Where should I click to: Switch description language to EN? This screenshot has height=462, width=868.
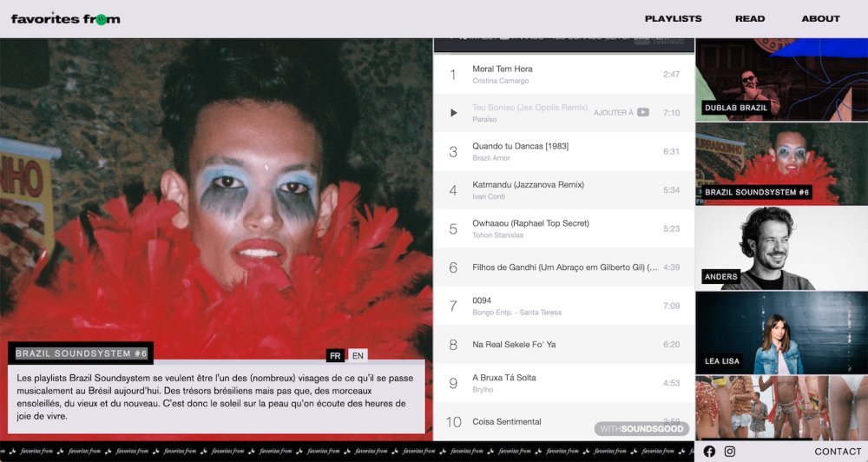(358, 355)
